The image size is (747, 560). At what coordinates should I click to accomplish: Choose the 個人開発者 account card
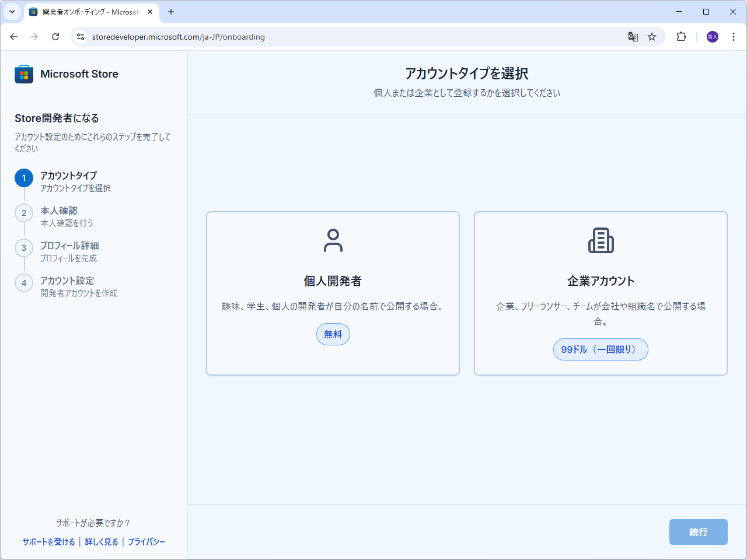(333, 293)
